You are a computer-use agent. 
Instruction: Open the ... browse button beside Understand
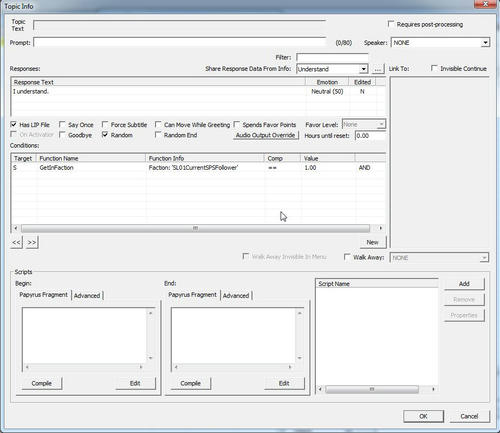click(x=377, y=69)
